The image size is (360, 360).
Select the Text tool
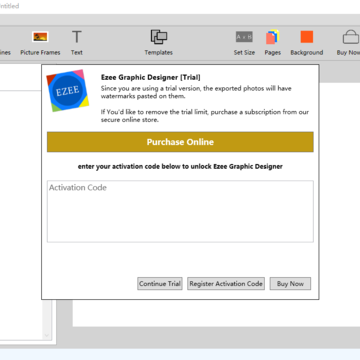point(77,43)
